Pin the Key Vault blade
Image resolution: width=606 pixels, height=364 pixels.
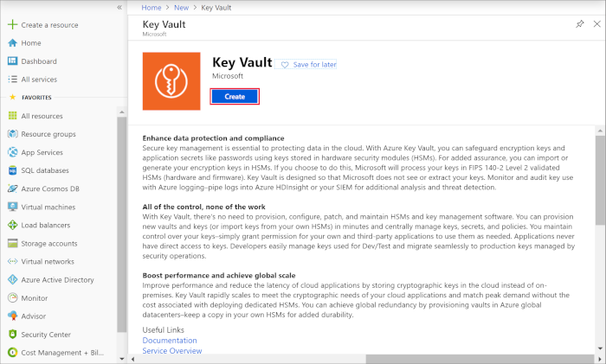[579, 25]
